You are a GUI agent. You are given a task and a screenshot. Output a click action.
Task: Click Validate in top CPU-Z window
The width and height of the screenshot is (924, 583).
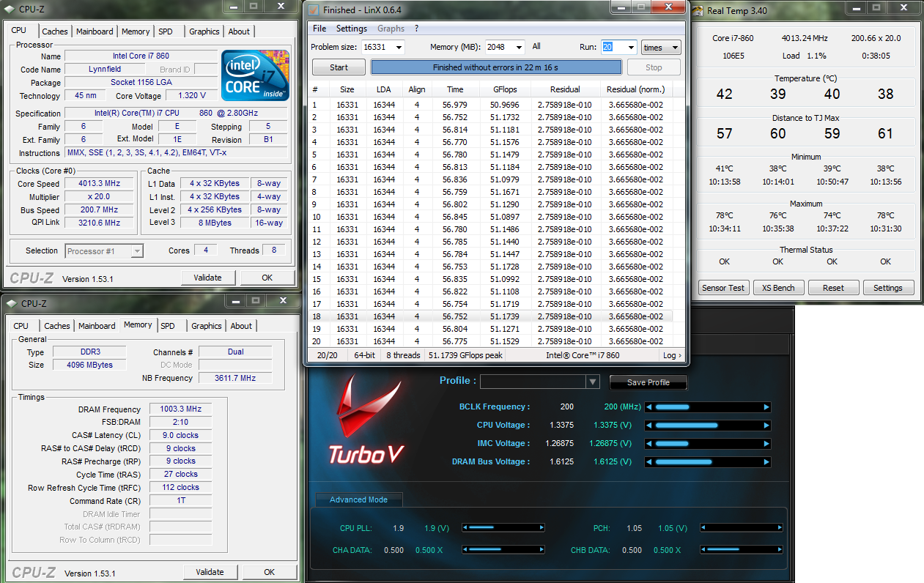tap(208, 278)
